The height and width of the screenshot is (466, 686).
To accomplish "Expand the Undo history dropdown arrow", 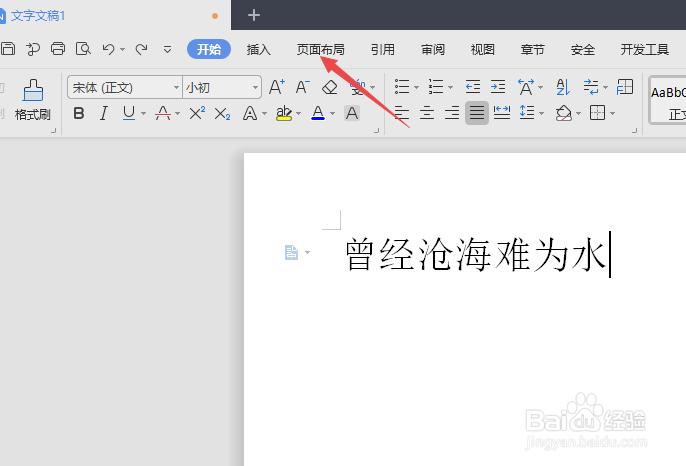I will (x=122, y=49).
